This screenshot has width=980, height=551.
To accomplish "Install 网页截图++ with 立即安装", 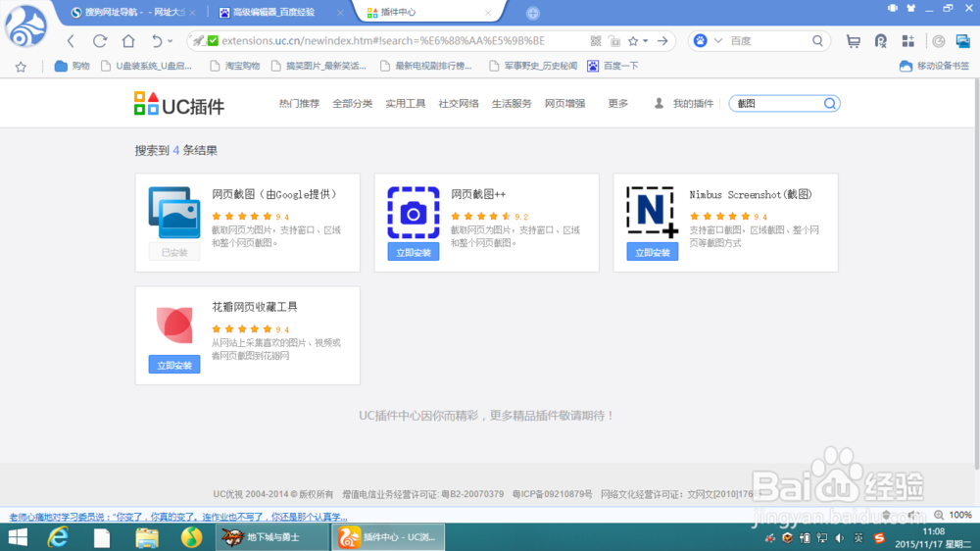I will coord(414,253).
